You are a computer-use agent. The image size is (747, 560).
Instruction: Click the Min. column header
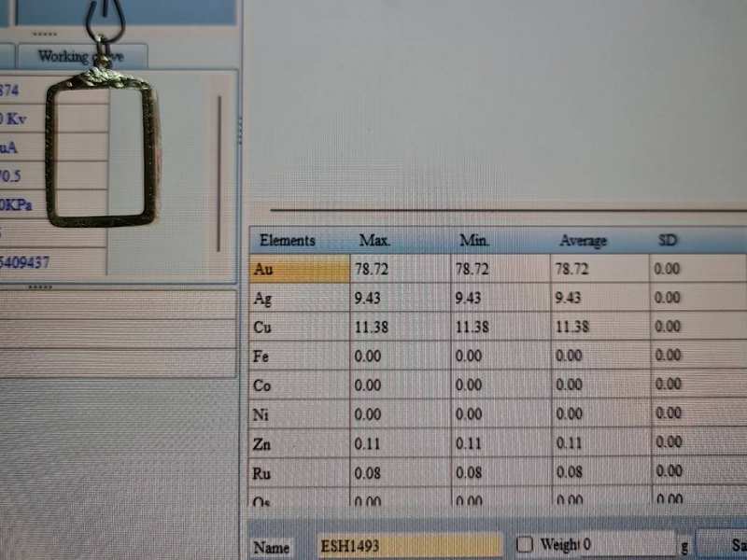475,241
